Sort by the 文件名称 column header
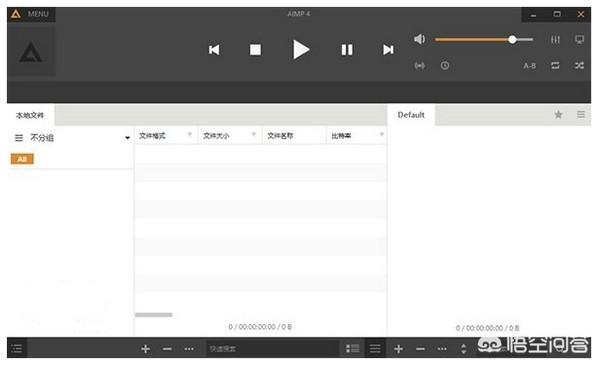Image resolution: width=600 pixels, height=365 pixels. (280, 136)
